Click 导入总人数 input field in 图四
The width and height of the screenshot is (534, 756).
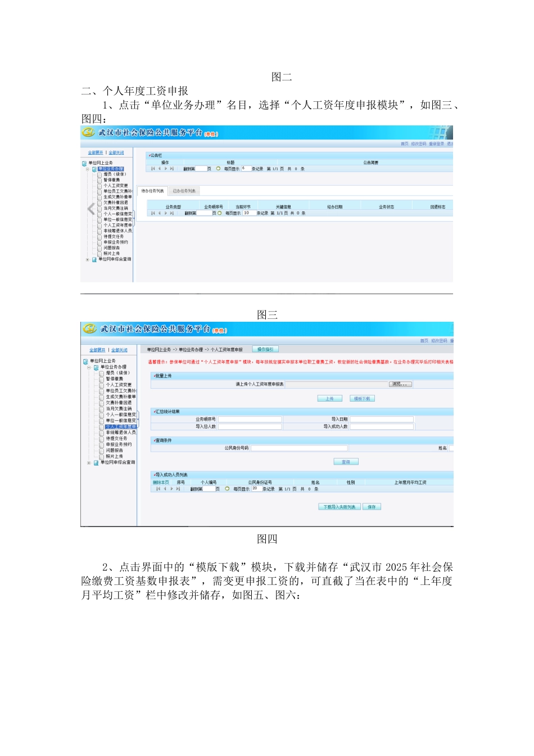click(250, 426)
